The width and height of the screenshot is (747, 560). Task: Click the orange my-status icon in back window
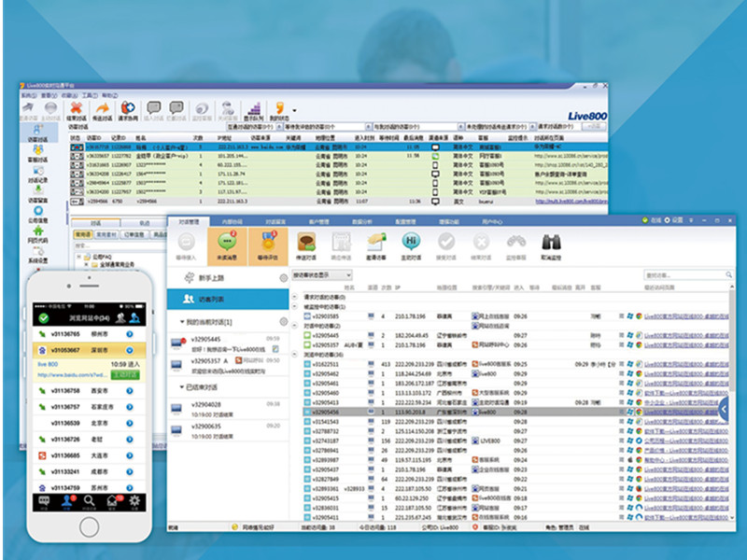coord(279,108)
